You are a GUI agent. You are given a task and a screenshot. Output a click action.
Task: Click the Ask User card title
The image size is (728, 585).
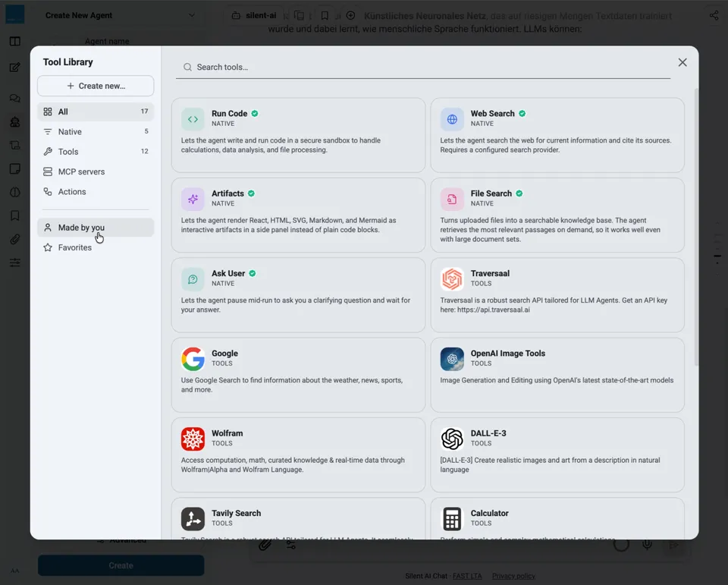pos(228,273)
